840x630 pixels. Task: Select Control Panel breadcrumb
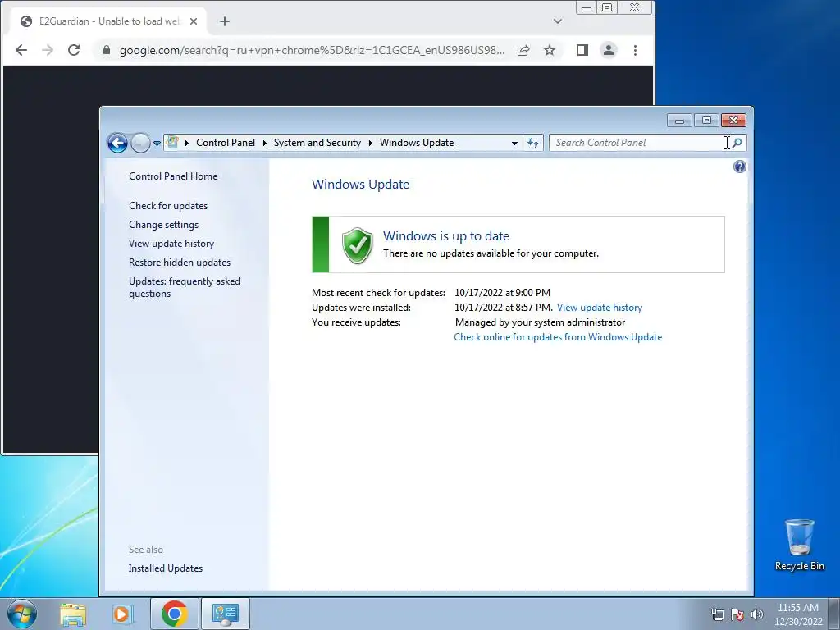(x=226, y=143)
